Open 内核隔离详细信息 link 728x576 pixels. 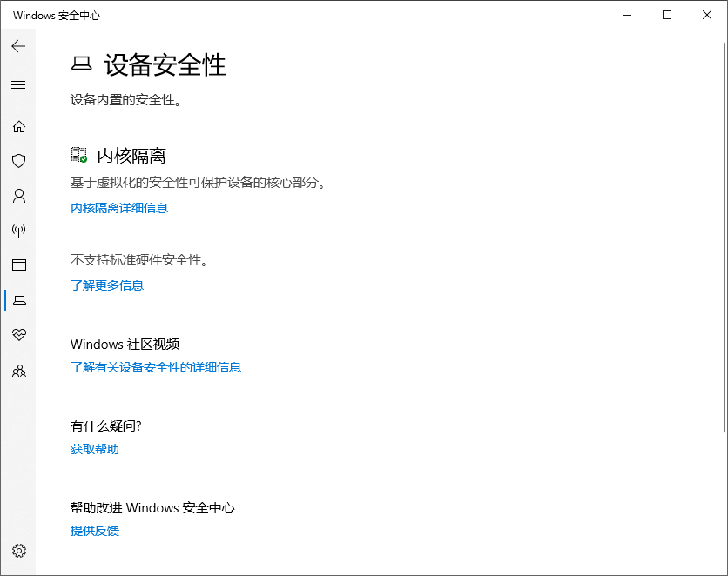point(119,208)
